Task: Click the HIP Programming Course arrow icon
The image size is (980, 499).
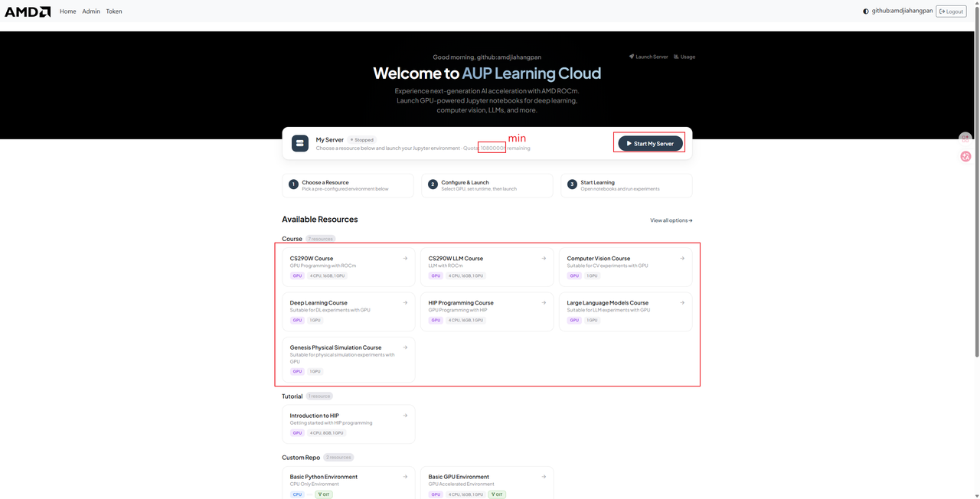Action: [544, 302]
